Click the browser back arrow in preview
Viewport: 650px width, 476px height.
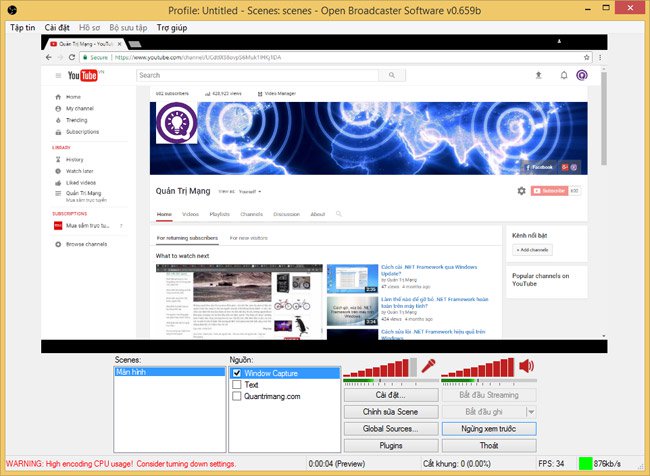point(49,57)
